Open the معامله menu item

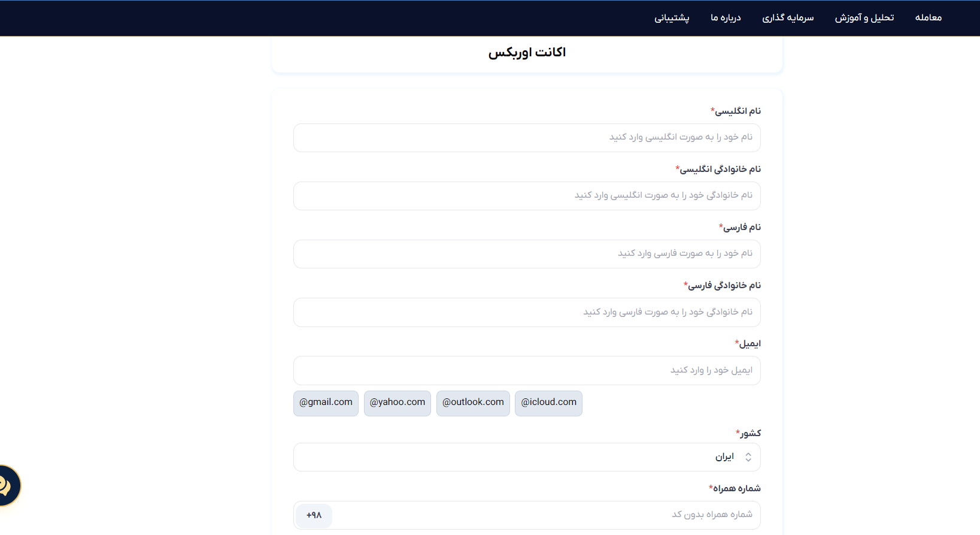click(928, 18)
